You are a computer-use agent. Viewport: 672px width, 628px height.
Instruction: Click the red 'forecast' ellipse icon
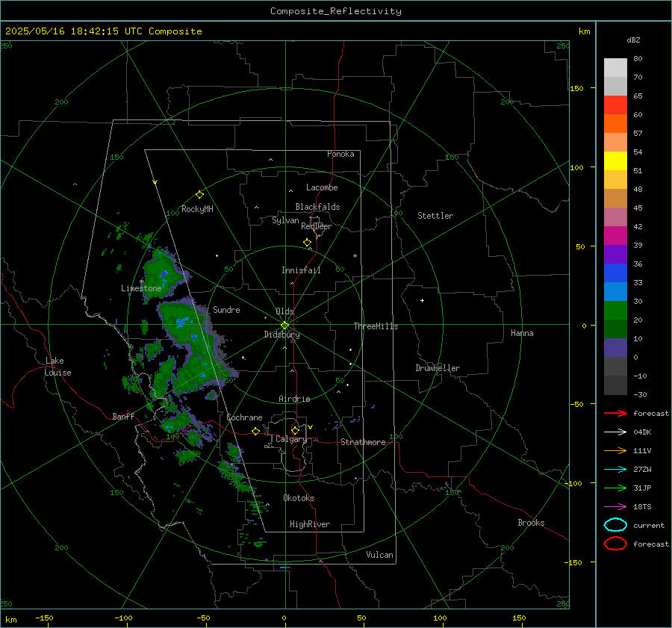pos(615,544)
